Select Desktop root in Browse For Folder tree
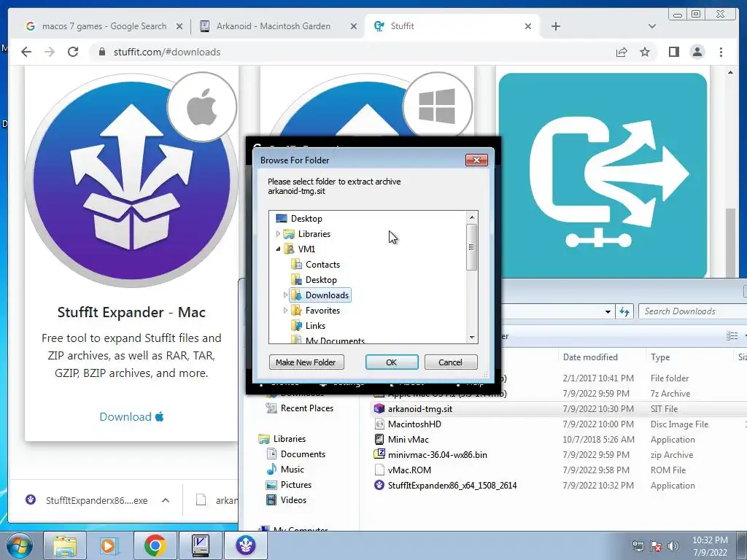Viewport: 747px width, 560px height. click(306, 219)
